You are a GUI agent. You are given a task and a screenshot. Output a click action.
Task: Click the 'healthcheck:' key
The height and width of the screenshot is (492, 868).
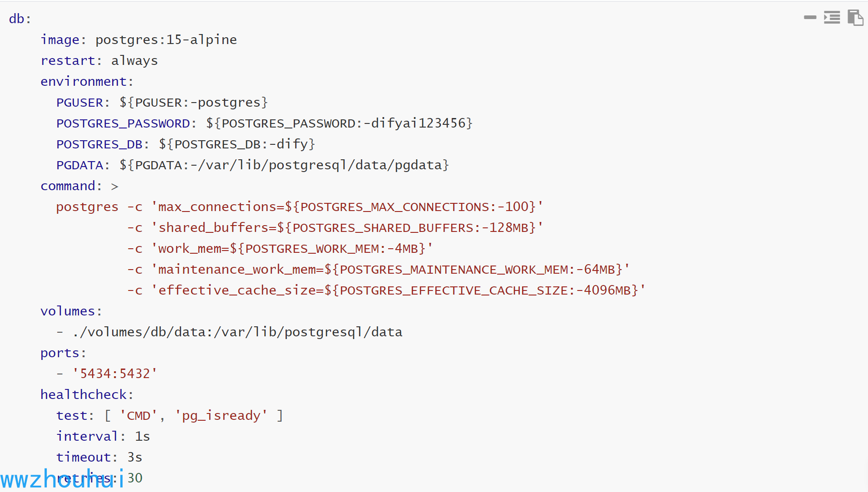tap(87, 394)
